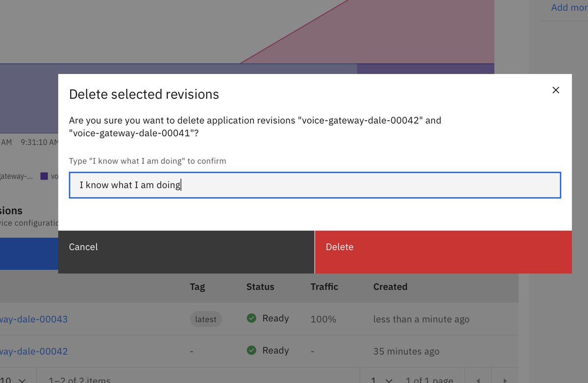The height and width of the screenshot is (383, 588).
Task: Click the green Ready checkmark for revision 00042
Action: (251, 351)
